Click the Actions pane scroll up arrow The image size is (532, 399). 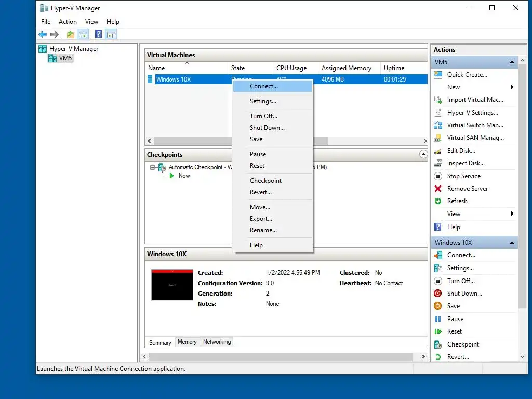pyautogui.click(x=523, y=60)
